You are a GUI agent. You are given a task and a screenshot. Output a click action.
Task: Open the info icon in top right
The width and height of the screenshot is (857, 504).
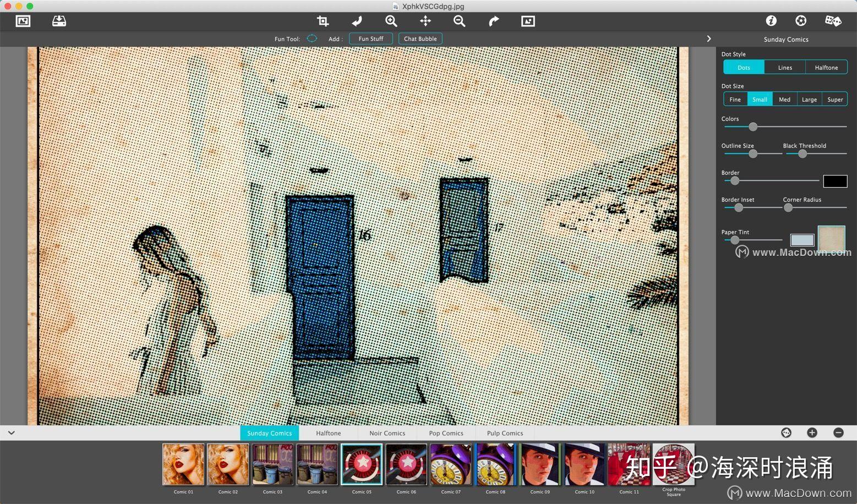771,21
